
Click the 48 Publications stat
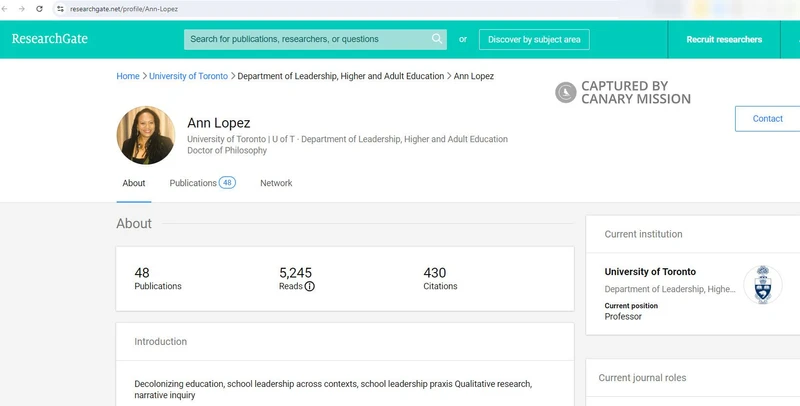(158, 278)
